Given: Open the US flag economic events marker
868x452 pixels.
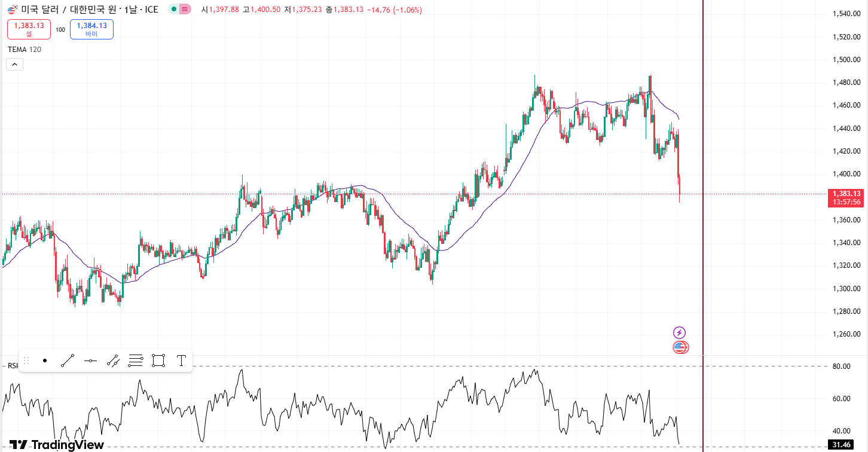Looking at the screenshot, I should tap(680, 347).
